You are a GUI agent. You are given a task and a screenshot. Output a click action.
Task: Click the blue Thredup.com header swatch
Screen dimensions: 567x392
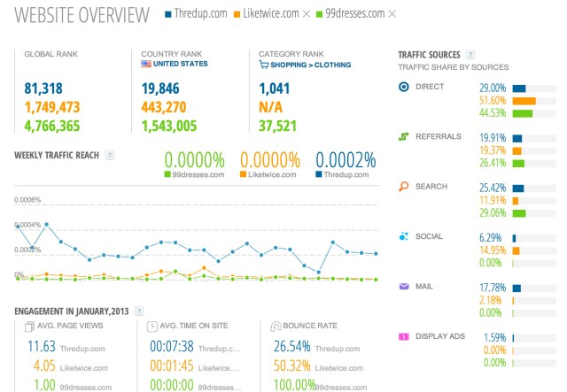[167, 14]
